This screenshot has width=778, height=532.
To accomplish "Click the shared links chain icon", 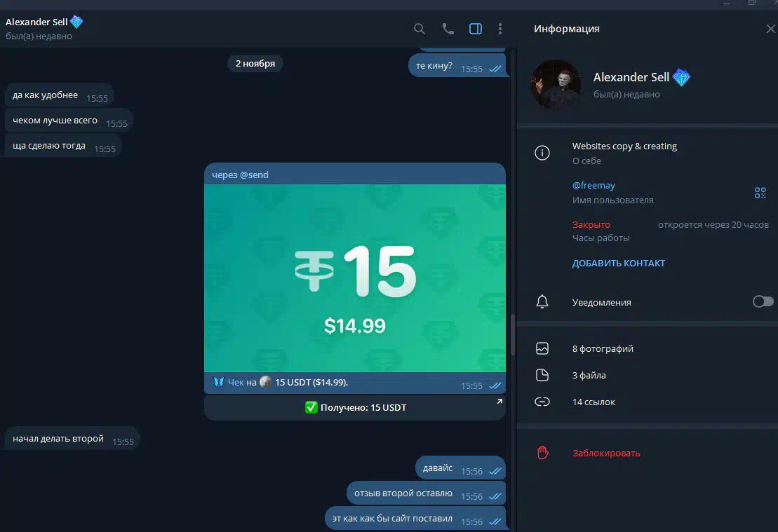I will point(542,402).
